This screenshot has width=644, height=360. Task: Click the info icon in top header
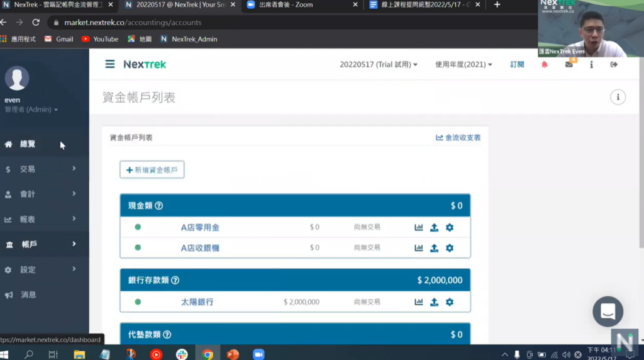[x=591, y=65]
